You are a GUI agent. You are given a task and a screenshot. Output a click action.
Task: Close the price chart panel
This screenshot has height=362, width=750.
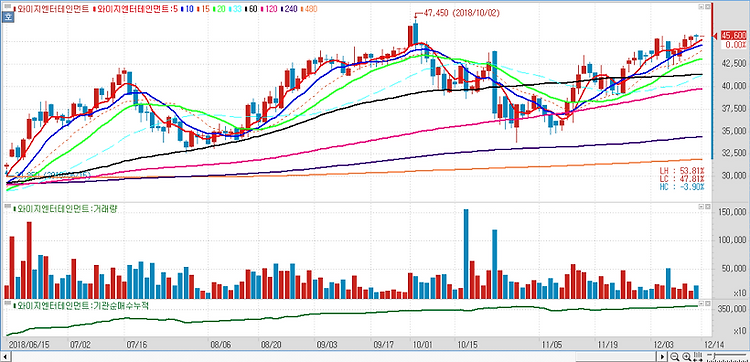(x=707, y=7)
